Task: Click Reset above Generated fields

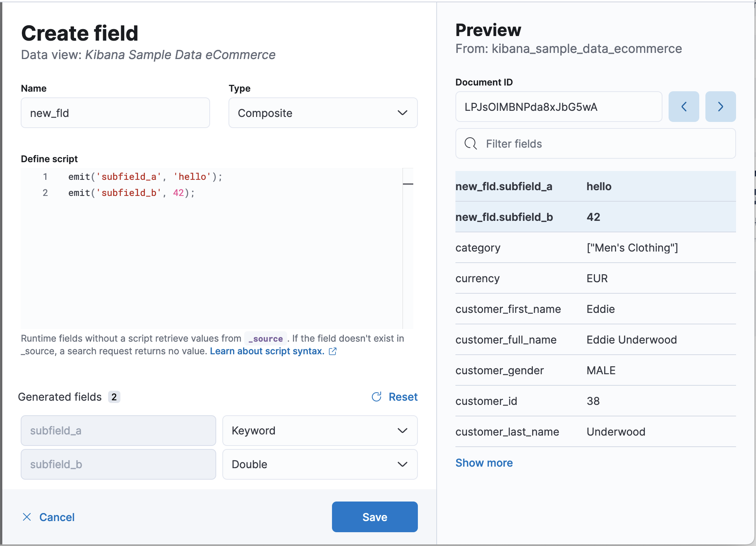Action: (x=403, y=397)
